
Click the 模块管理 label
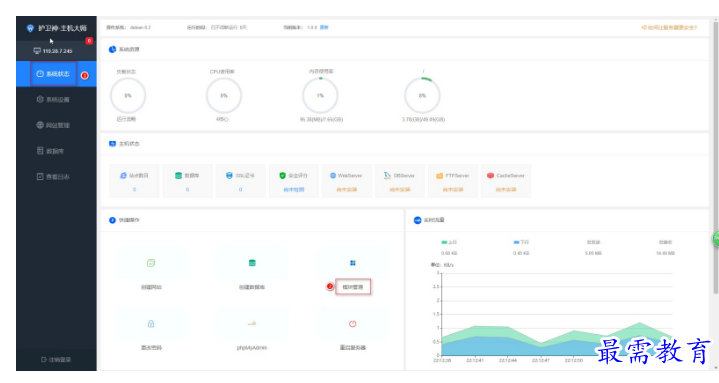coord(353,287)
